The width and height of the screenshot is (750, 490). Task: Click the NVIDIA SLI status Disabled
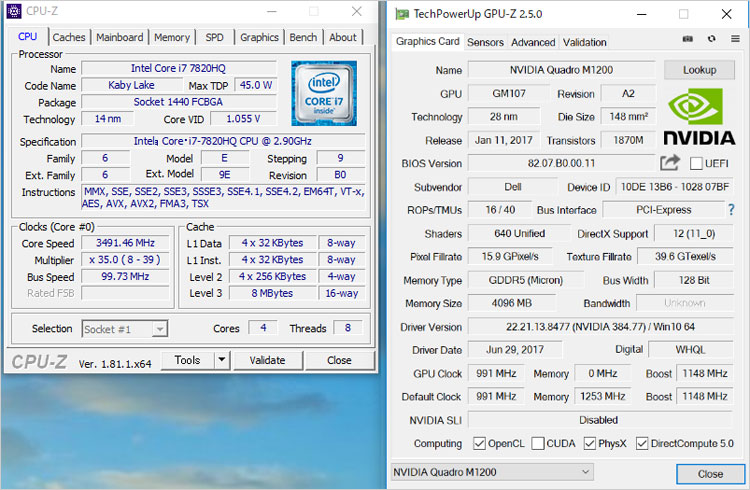tap(600, 420)
